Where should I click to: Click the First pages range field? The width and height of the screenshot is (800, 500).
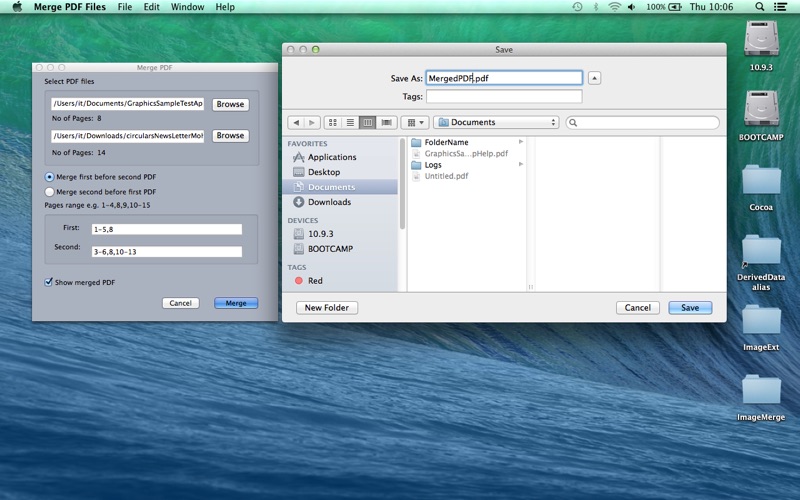click(167, 230)
